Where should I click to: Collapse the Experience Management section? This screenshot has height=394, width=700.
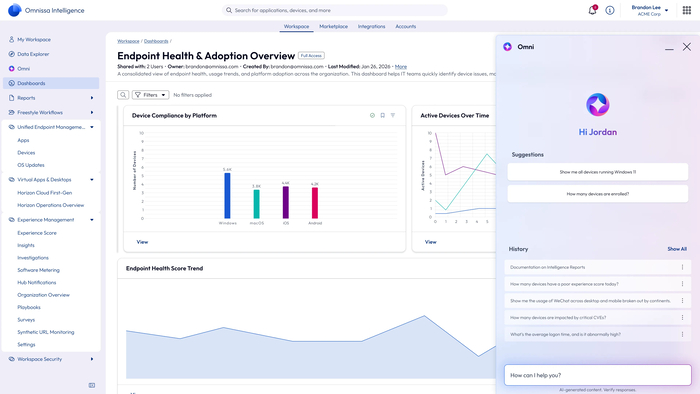[92, 220]
